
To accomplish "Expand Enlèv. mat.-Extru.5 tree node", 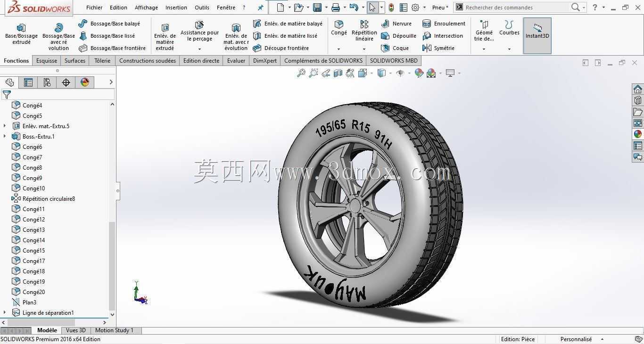I will click(5, 126).
